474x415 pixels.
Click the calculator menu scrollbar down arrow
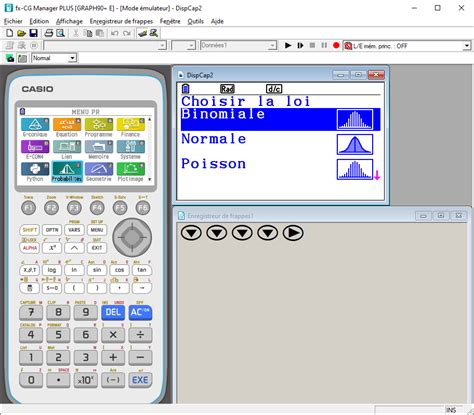click(x=150, y=179)
